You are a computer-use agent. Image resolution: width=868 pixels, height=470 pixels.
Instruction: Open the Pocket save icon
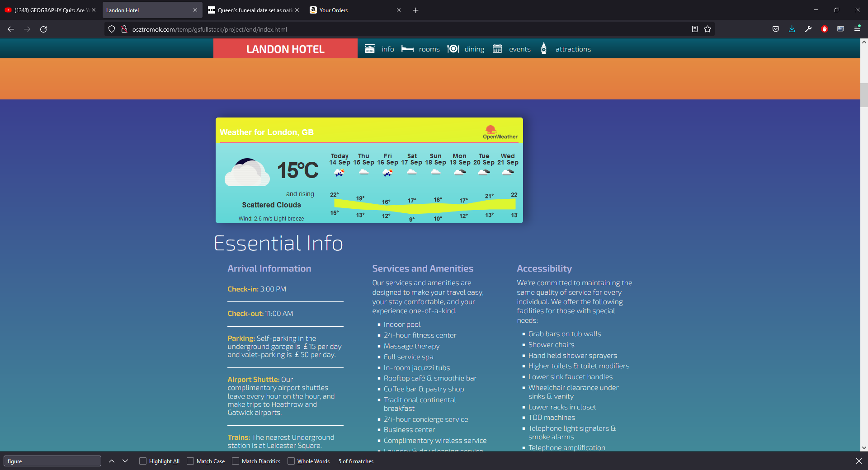click(776, 29)
